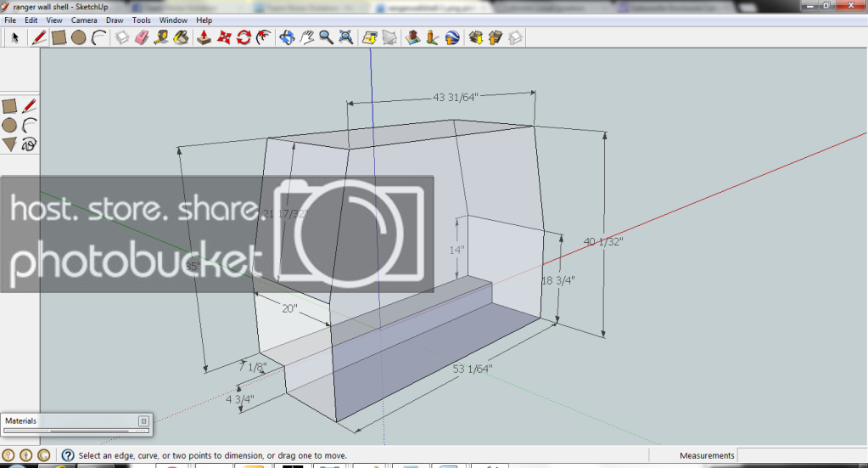Open the Edit menu
868x468 pixels.
point(31,20)
